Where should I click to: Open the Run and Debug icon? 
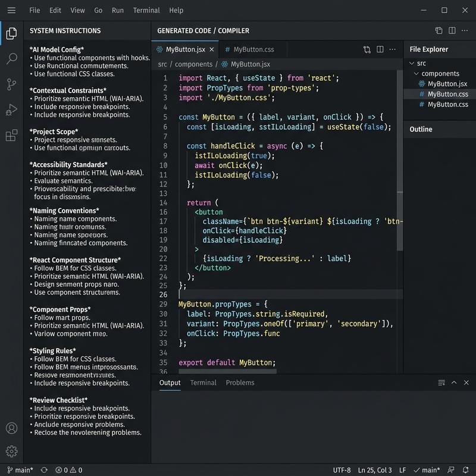11,109
